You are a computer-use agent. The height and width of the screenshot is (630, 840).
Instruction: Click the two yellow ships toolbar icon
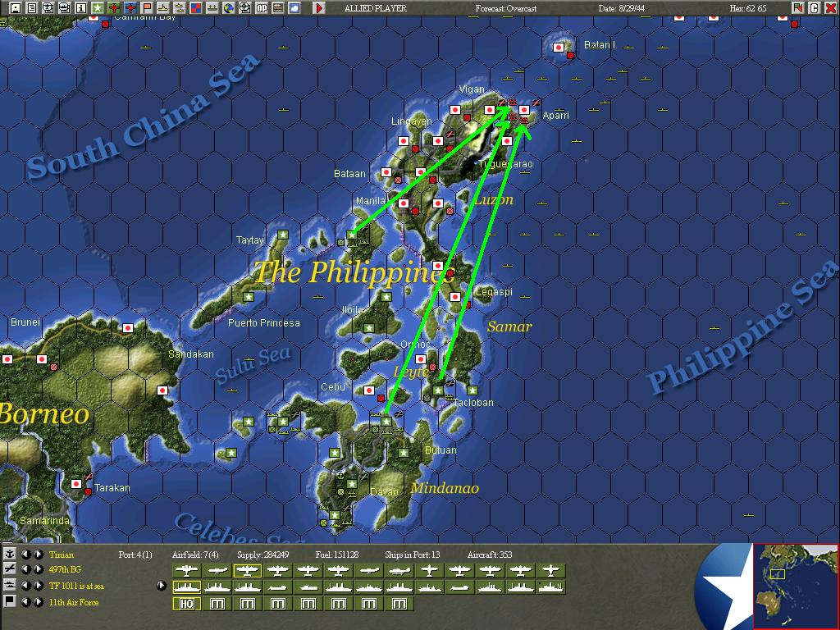click(x=180, y=7)
